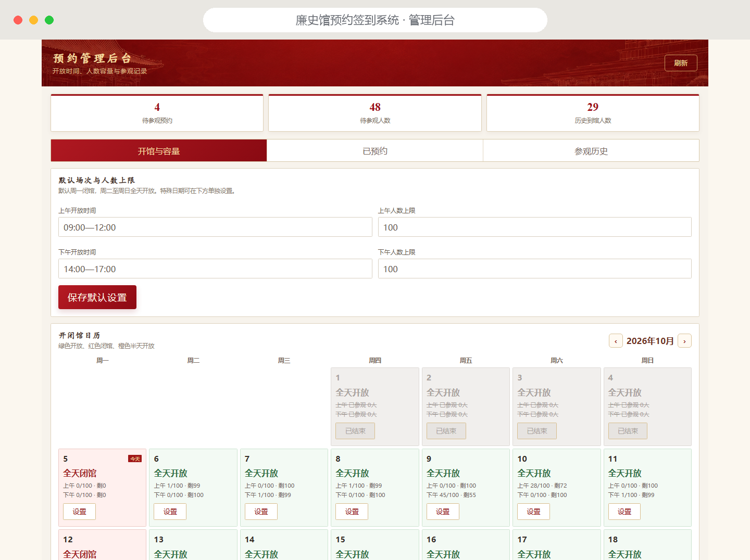Open 设置 for October 8
This screenshot has width=750, height=560.
352,512
